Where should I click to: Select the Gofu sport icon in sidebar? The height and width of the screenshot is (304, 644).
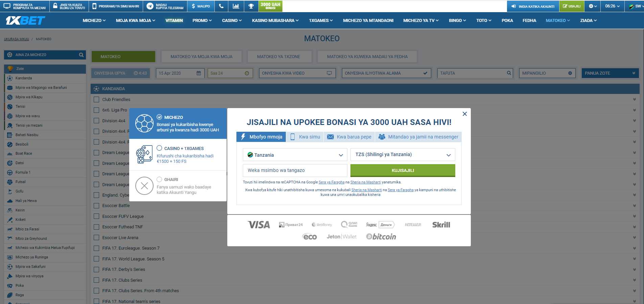[x=10, y=191]
